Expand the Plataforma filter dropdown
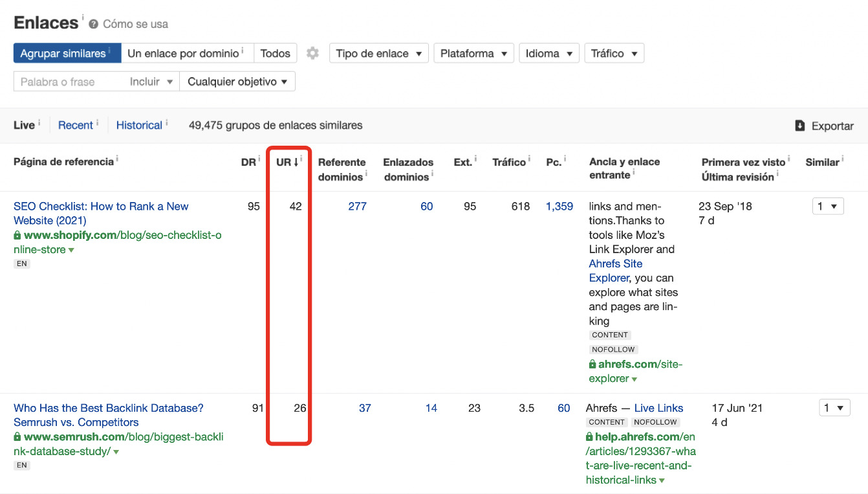 pyautogui.click(x=473, y=53)
